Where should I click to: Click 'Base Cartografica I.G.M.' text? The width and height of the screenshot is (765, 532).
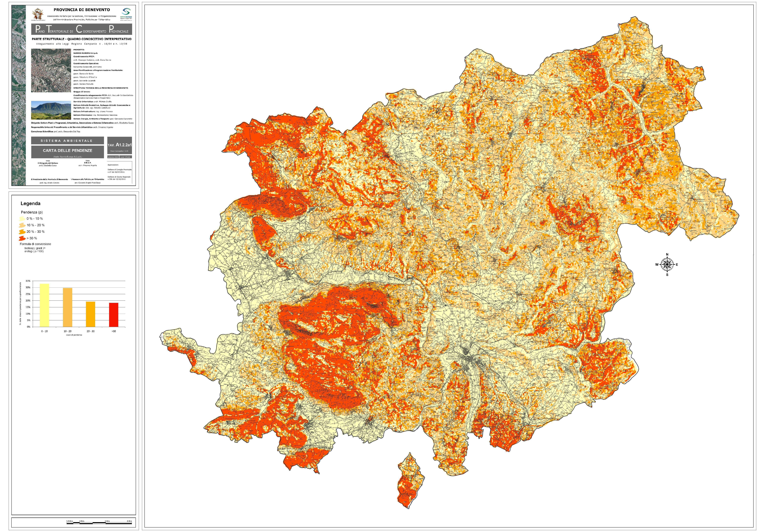point(120,151)
